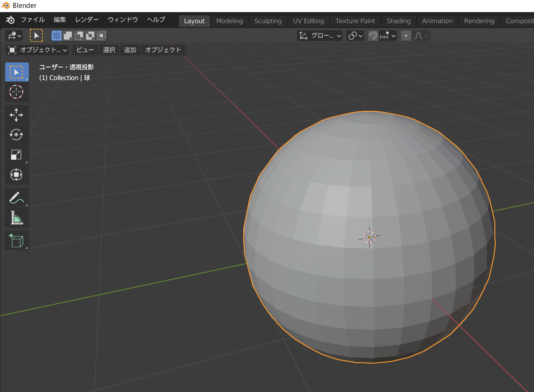Switch to the UV Editing workspace tab

308,21
